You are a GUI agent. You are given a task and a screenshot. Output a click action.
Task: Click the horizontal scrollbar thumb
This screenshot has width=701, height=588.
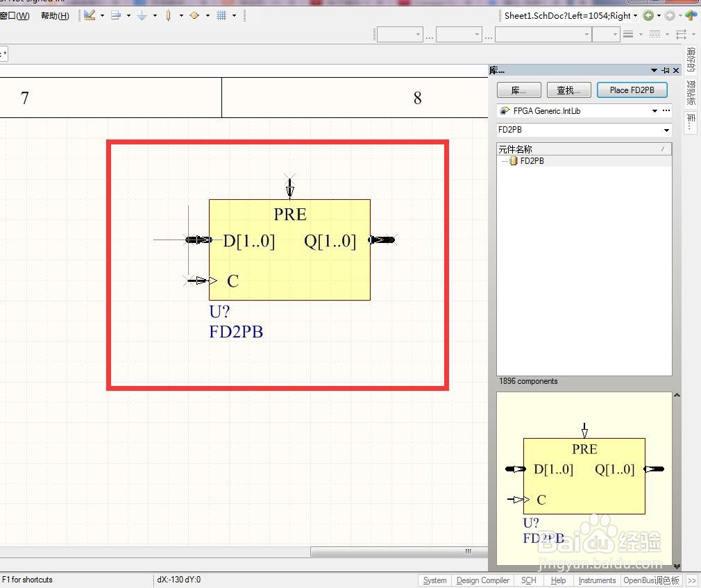click(x=399, y=551)
